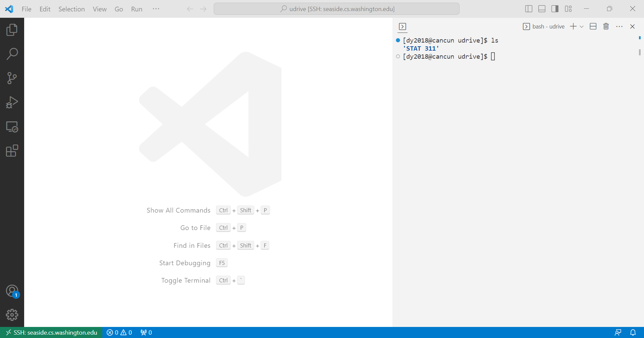Kill the terminal with trash icon
This screenshot has width=644, height=338.
(606, 26)
